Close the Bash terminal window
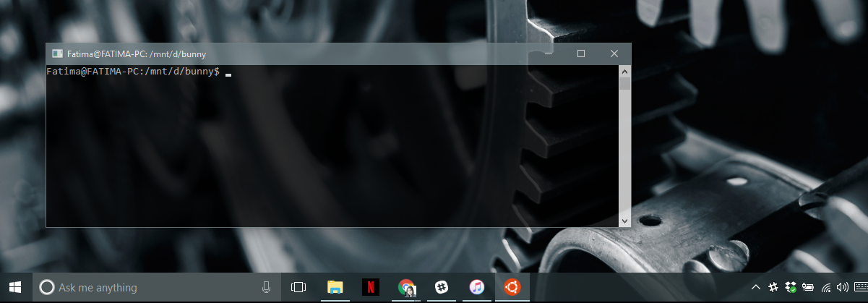Viewport: 868px width, 303px height. pos(614,54)
